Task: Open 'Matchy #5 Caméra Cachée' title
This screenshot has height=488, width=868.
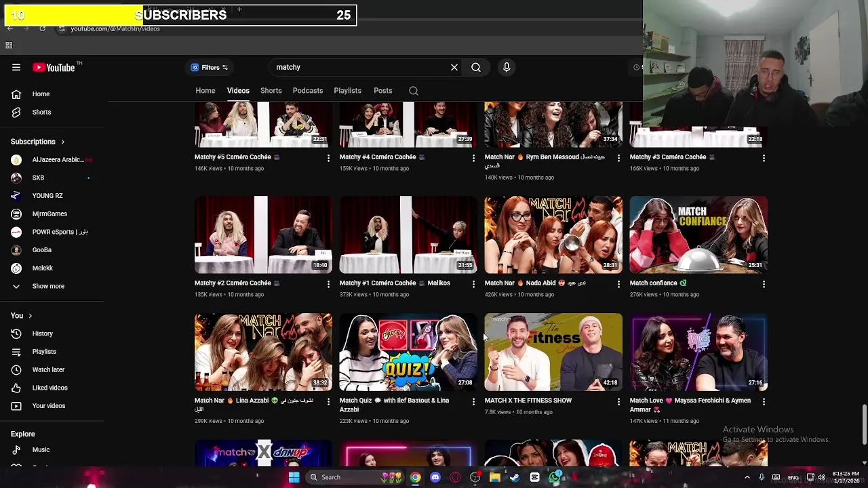Action: pos(237,157)
